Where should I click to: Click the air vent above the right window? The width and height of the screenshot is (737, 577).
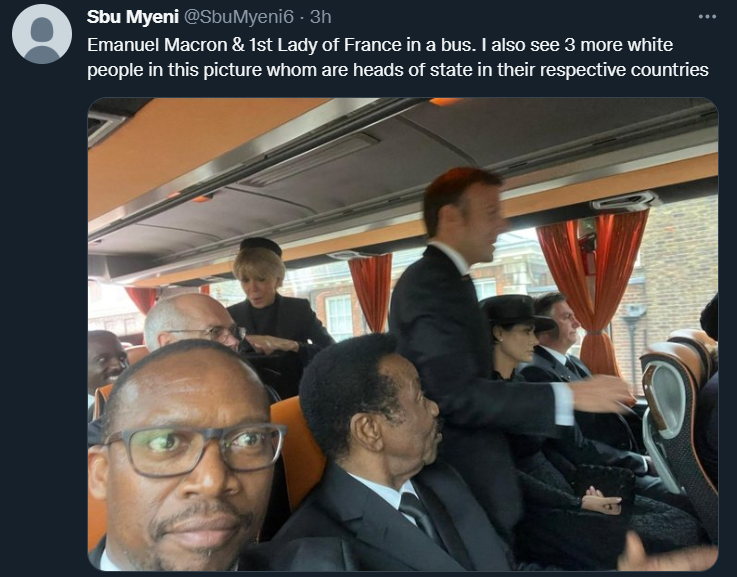pos(624,201)
